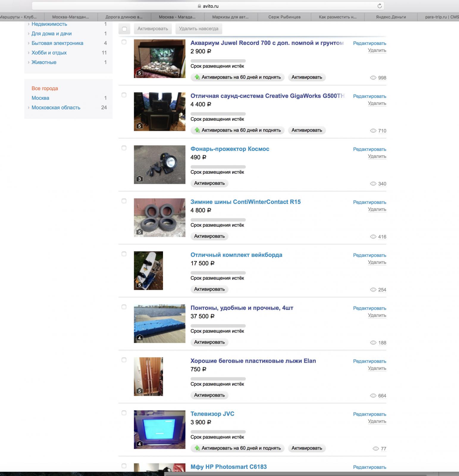Switch to the para-trip.ru CMS tab
This screenshot has height=476, width=459.
[438, 17]
